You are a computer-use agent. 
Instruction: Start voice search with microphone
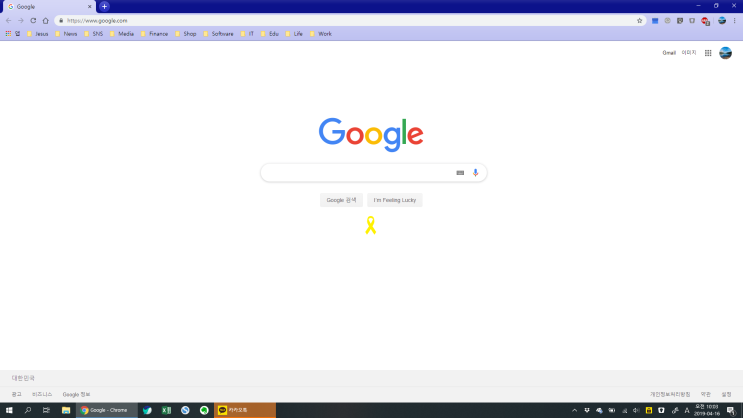tap(475, 173)
